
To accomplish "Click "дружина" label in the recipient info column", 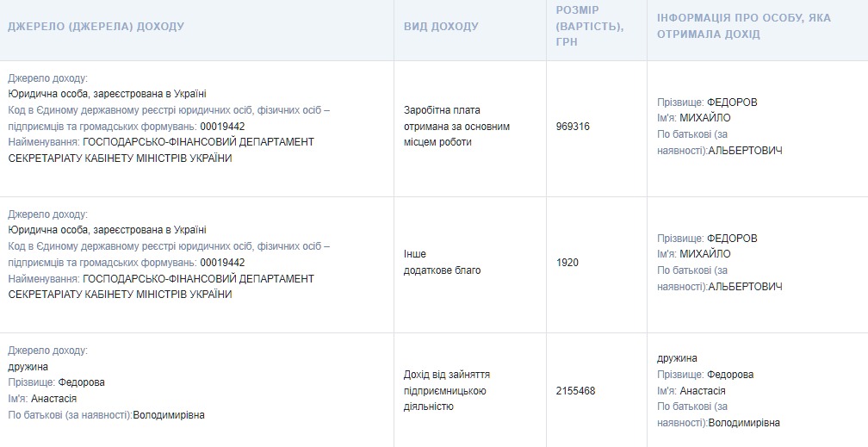I will (x=677, y=358).
